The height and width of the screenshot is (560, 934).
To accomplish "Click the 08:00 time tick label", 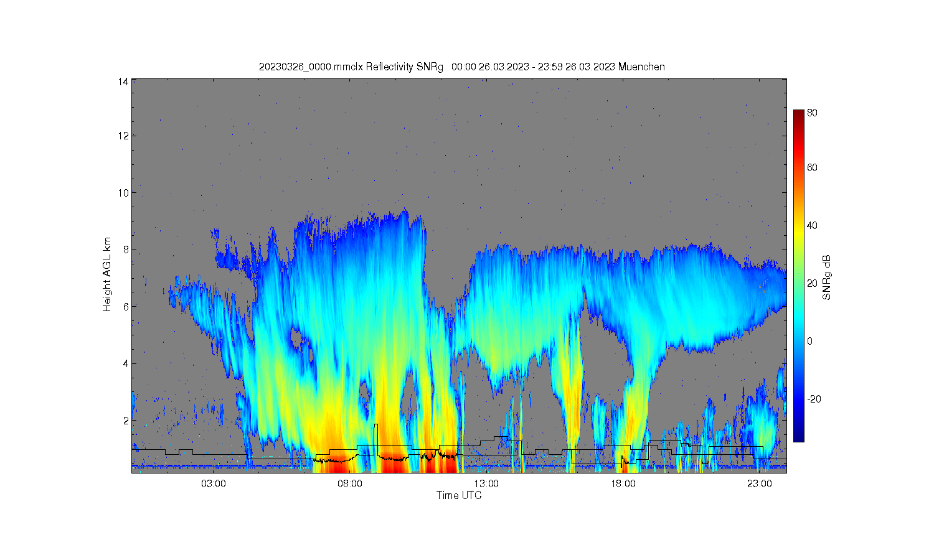I will (x=350, y=483).
